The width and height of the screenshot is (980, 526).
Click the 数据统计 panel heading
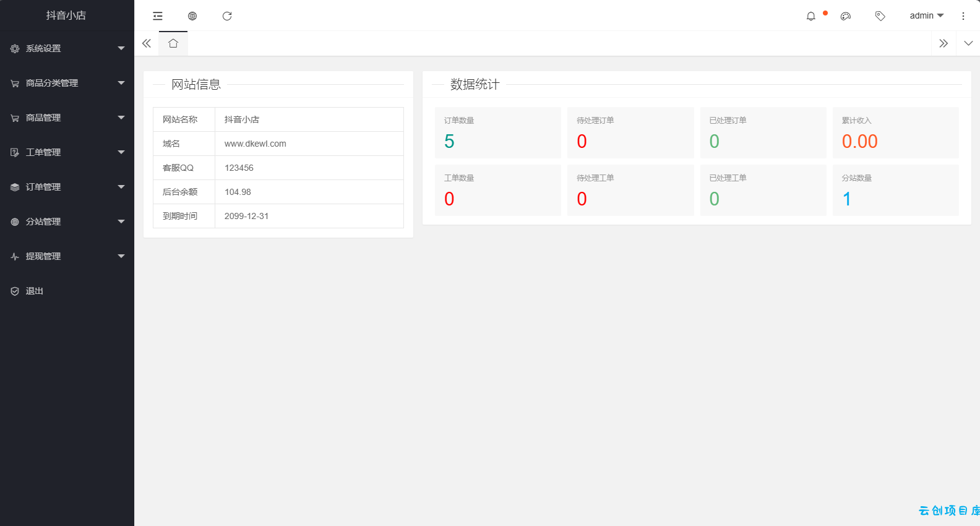[x=475, y=85]
